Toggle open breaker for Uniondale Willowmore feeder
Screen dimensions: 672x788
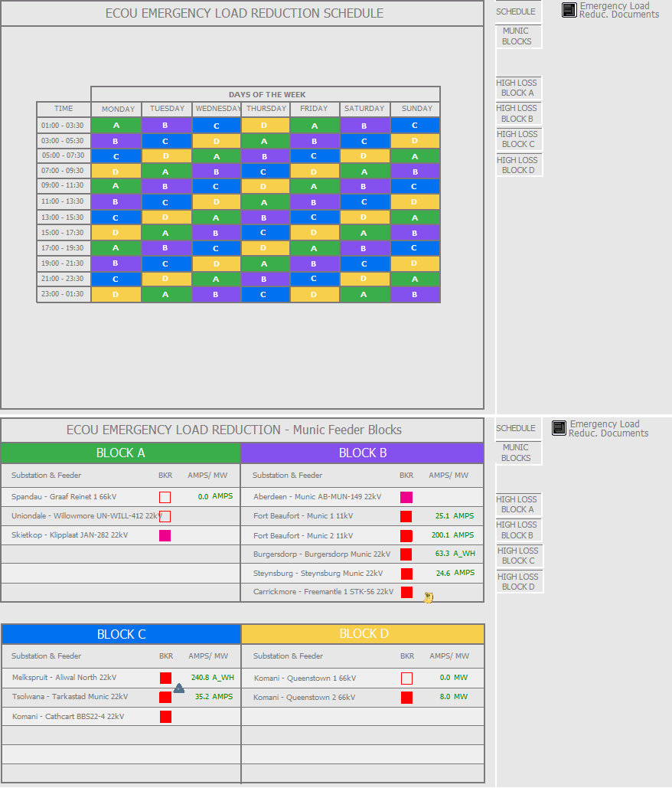click(x=165, y=516)
